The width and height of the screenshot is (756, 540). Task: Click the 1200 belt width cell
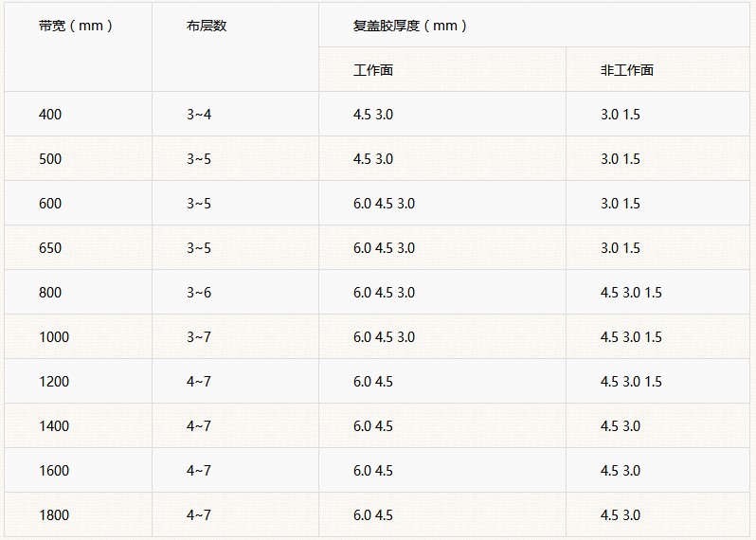pos(78,381)
